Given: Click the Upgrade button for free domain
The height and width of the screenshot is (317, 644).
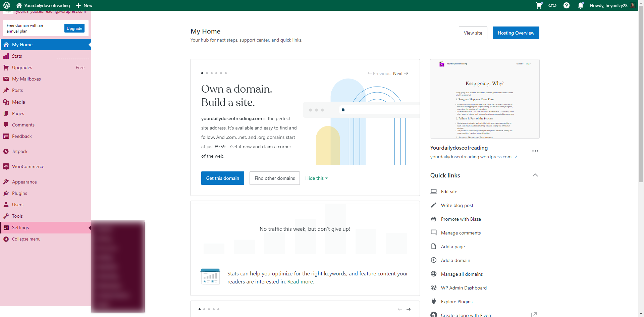Looking at the screenshot, I should pos(74,29).
